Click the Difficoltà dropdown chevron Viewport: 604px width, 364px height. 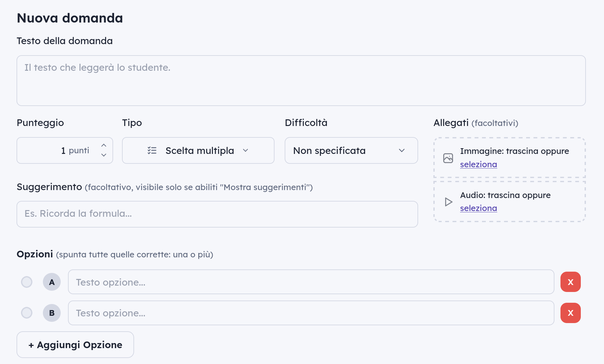click(402, 150)
